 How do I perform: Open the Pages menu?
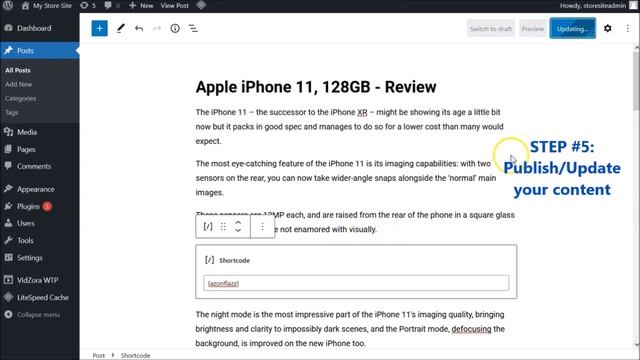[x=40, y=149]
